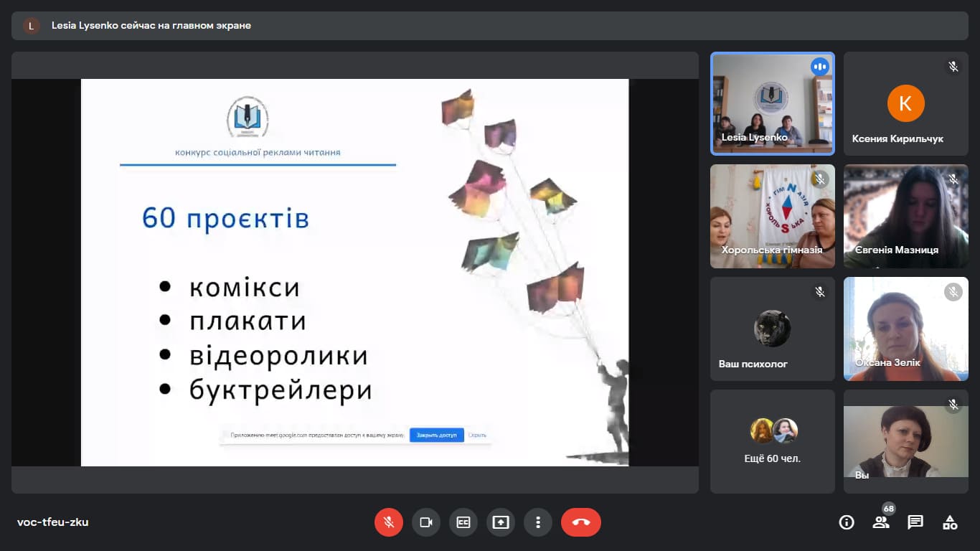The image size is (980, 551).
Task: Click the Lesia Lysenko main screen notification
Action: pos(151,26)
